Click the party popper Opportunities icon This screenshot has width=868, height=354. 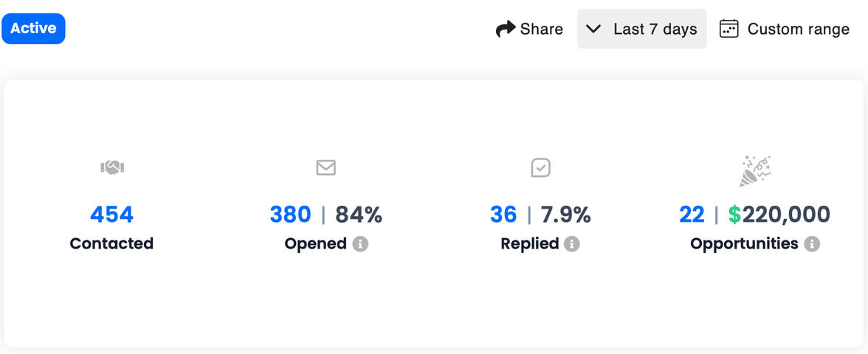coord(754,170)
